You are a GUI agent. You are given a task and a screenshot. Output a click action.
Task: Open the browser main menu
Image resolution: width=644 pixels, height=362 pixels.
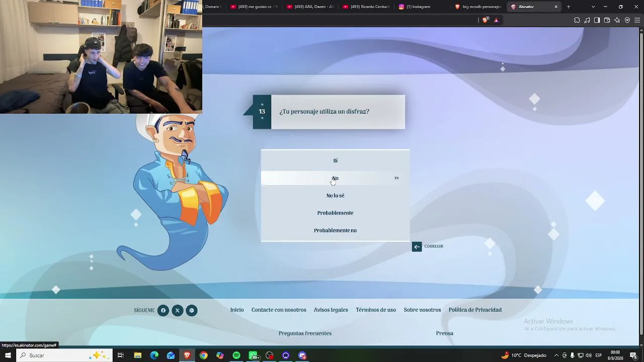coord(637,20)
